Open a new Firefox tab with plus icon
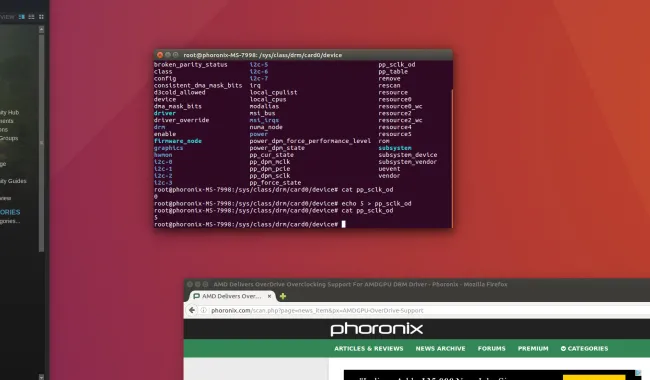The image size is (650, 380). click(x=283, y=296)
